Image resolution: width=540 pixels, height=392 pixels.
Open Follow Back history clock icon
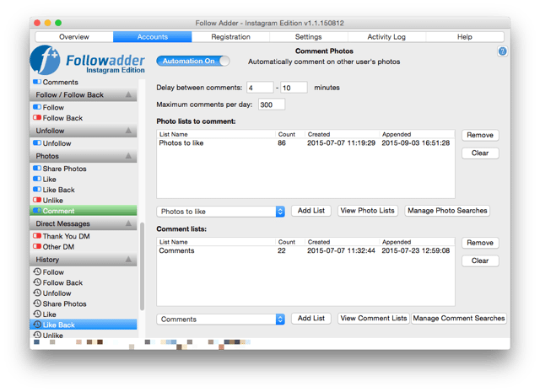tap(37, 282)
